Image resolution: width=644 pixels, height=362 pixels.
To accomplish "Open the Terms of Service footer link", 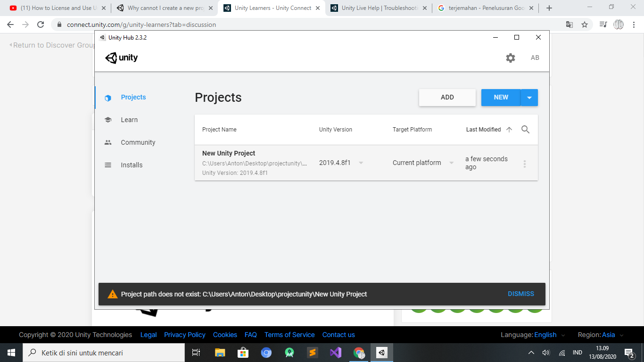I will (x=289, y=335).
